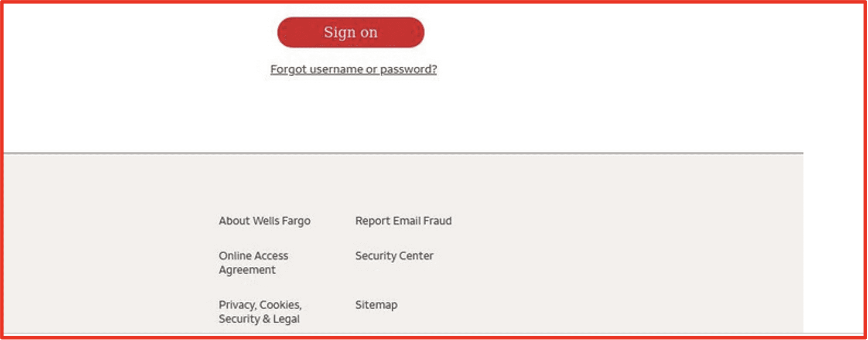Click the word Agreement under Online Access

pyautogui.click(x=247, y=270)
